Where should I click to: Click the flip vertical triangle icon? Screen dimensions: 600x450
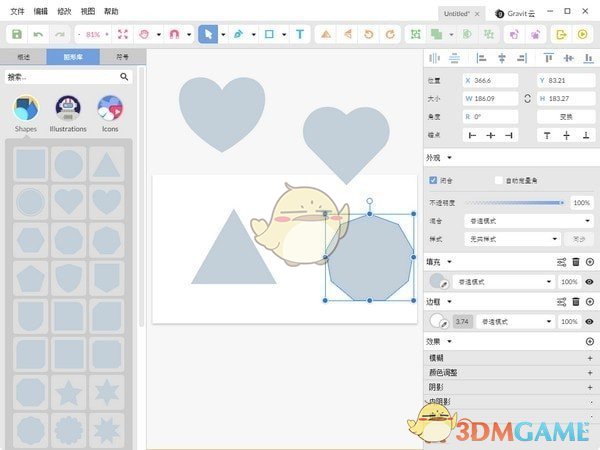(x=347, y=34)
